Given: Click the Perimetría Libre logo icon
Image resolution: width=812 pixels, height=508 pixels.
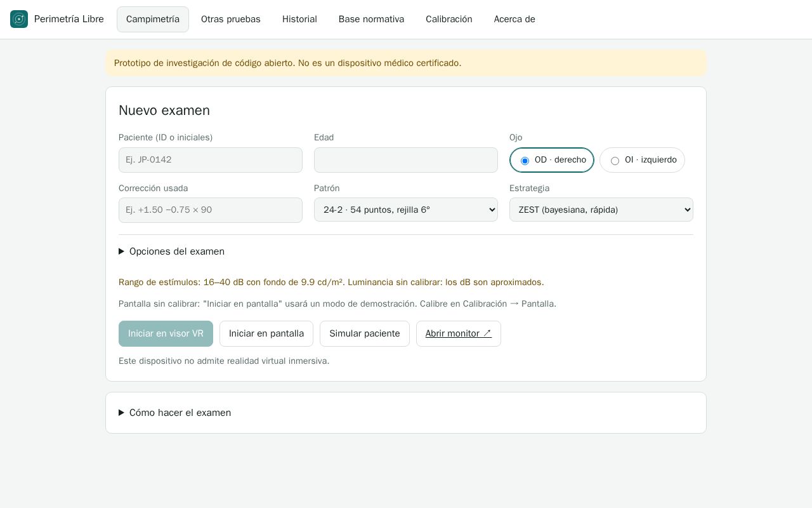Looking at the screenshot, I should point(19,19).
